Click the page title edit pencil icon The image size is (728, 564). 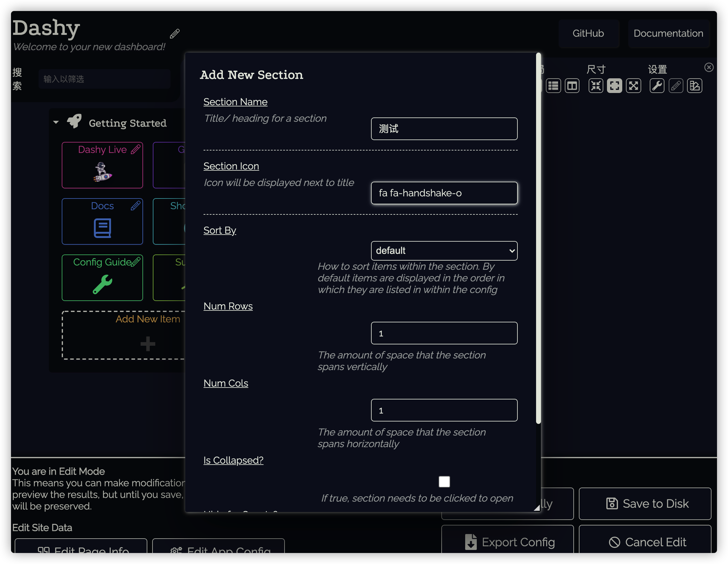click(x=175, y=34)
